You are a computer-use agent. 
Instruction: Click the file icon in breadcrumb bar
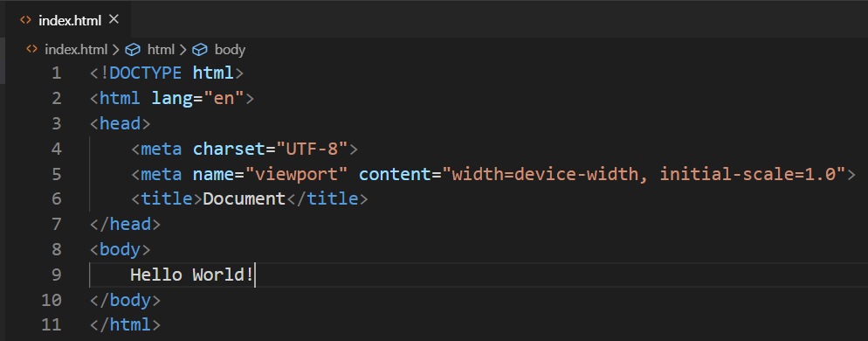pyautogui.click(x=32, y=49)
